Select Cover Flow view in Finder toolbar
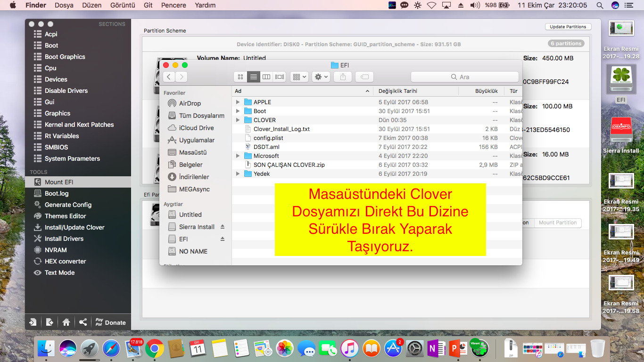The image size is (644, 362). (280, 77)
